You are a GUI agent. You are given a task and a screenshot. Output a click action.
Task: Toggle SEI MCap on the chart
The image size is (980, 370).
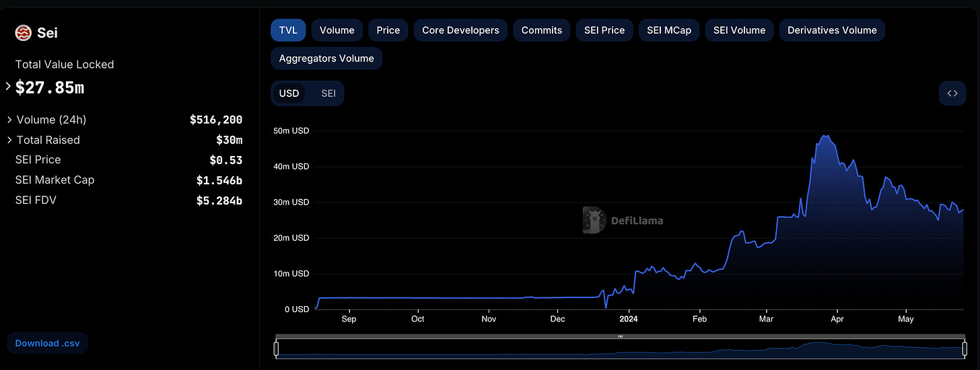[669, 30]
